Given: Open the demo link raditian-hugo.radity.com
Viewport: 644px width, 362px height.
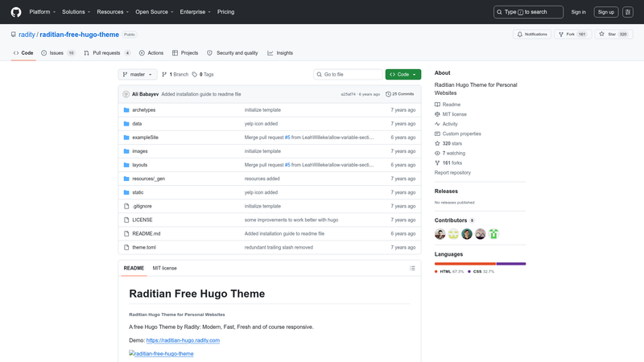Looking at the screenshot, I should (183, 340).
